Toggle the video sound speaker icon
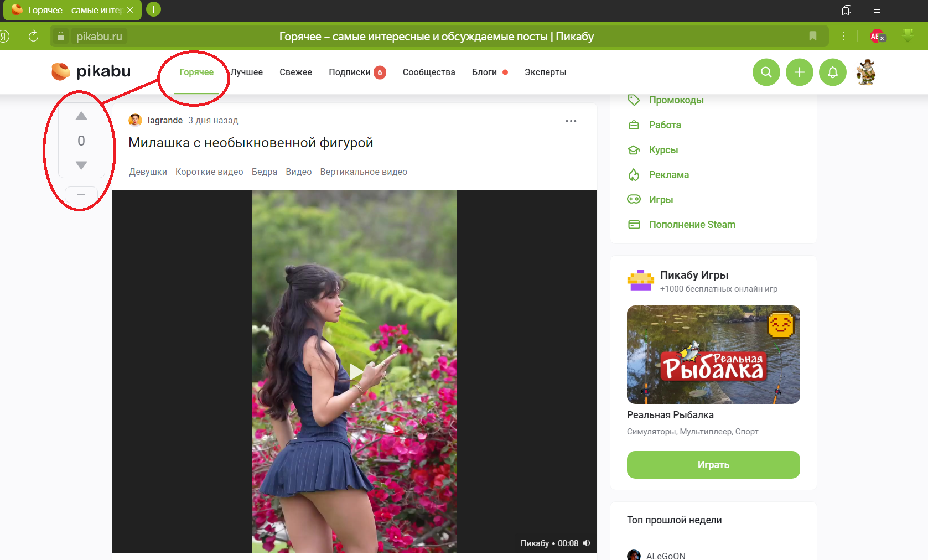The image size is (928, 560). click(x=587, y=543)
